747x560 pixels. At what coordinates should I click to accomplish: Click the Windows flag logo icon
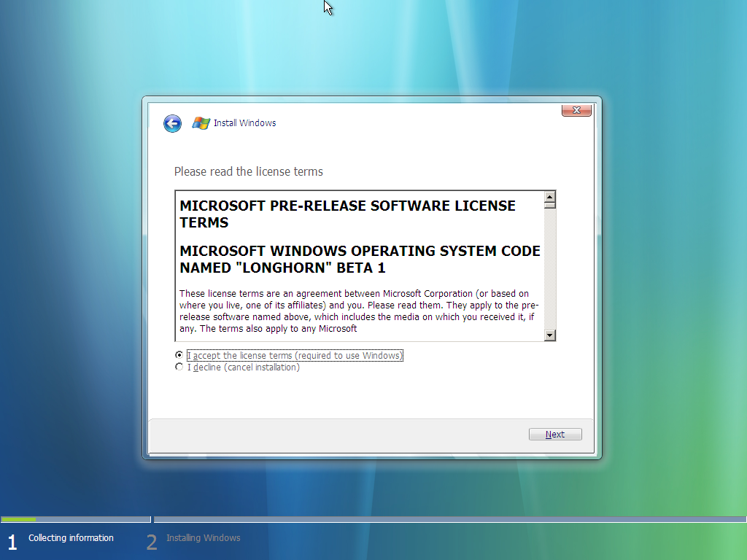[x=201, y=123]
